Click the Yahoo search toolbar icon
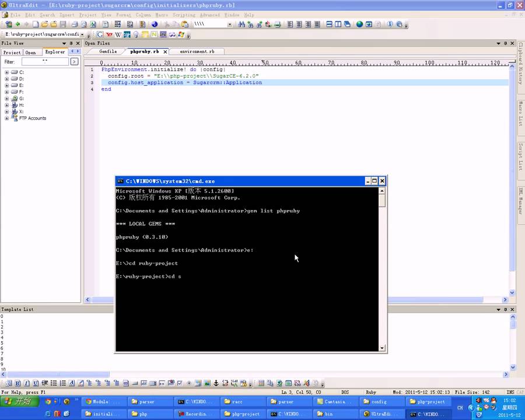Screen dimensions: 525x420 pyautogui.click(x=109, y=34)
